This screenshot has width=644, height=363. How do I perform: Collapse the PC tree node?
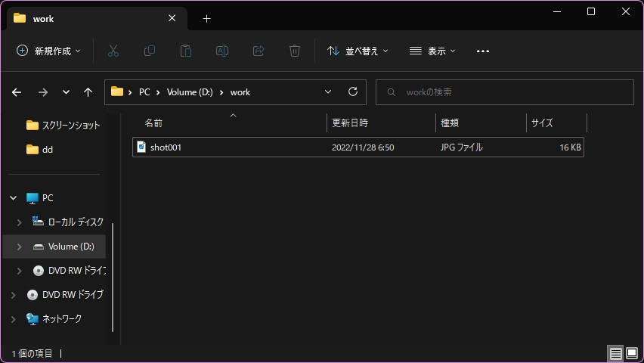13,198
